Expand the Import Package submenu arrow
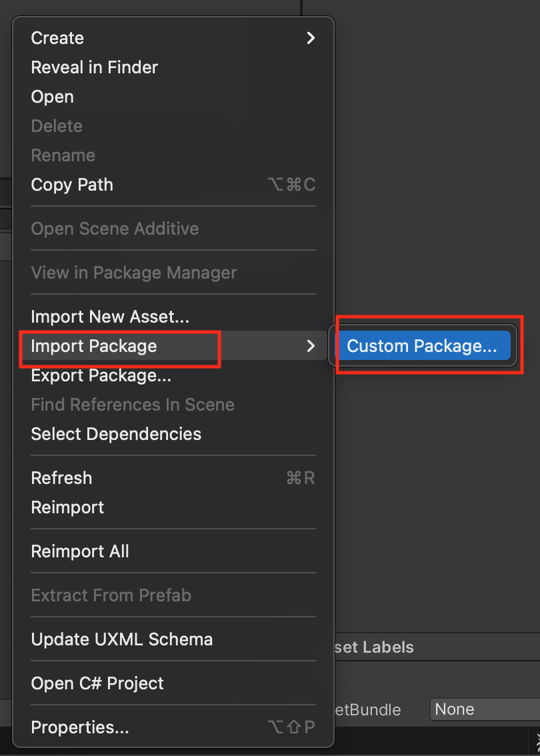The height and width of the screenshot is (756, 540). (310, 346)
